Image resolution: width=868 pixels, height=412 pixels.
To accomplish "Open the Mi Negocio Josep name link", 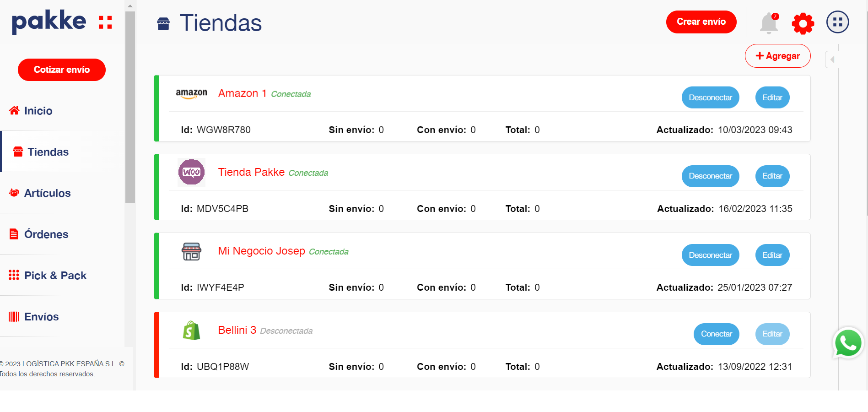I will click(x=261, y=251).
